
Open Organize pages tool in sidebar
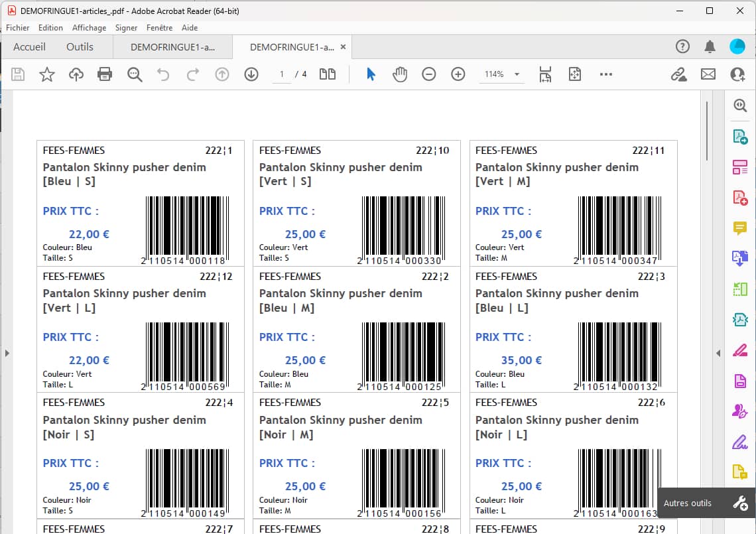[740, 167]
